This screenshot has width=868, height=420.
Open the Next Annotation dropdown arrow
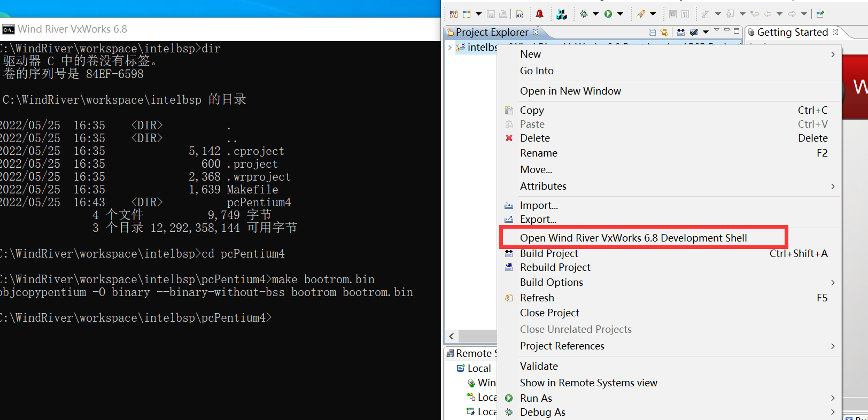718,14
